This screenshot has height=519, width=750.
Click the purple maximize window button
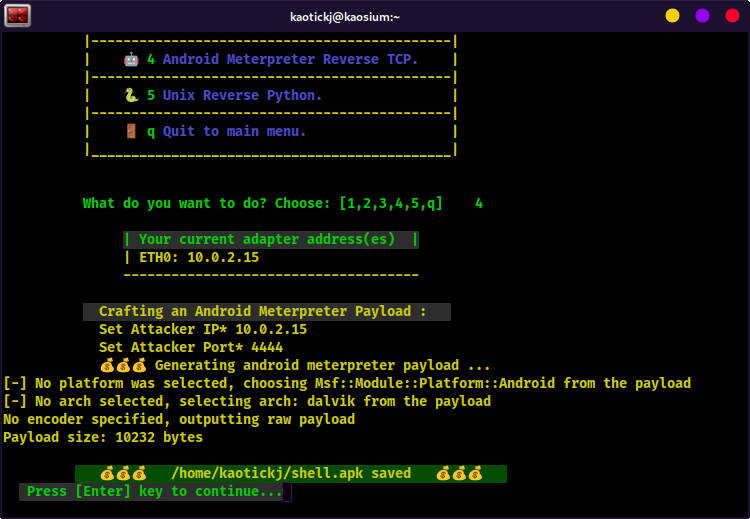pos(702,16)
